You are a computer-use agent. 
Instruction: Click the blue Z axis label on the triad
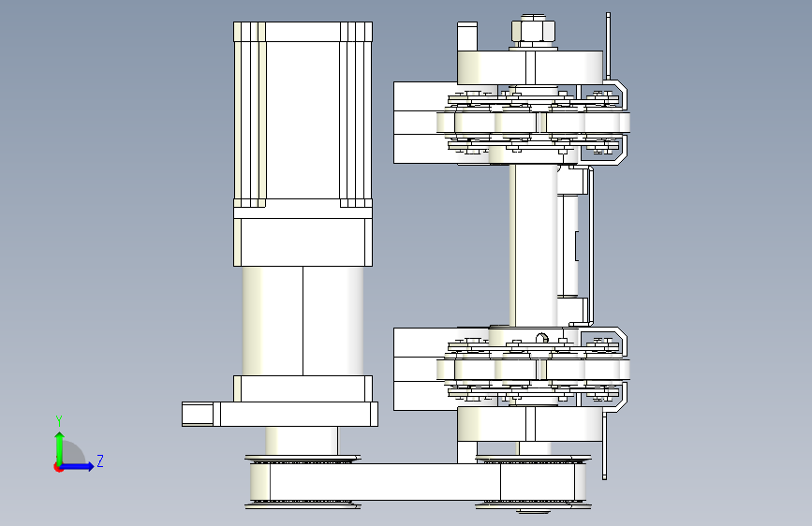(x=100, y=460)
